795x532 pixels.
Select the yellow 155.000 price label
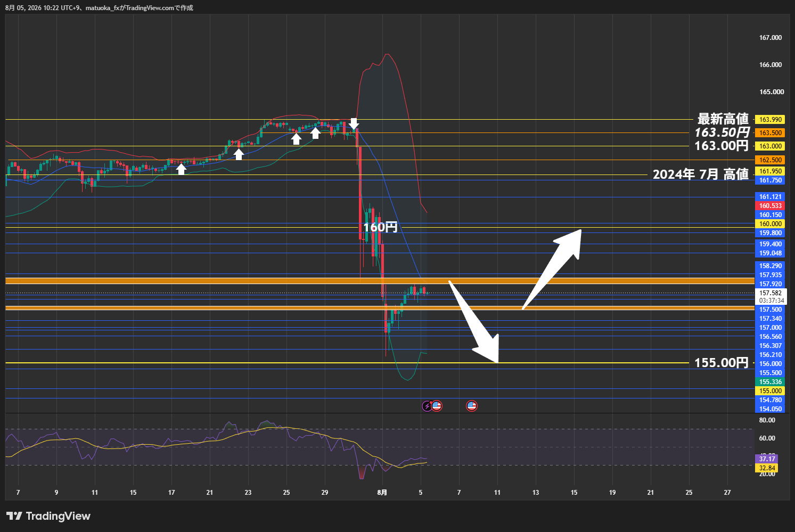click(770, 391)
